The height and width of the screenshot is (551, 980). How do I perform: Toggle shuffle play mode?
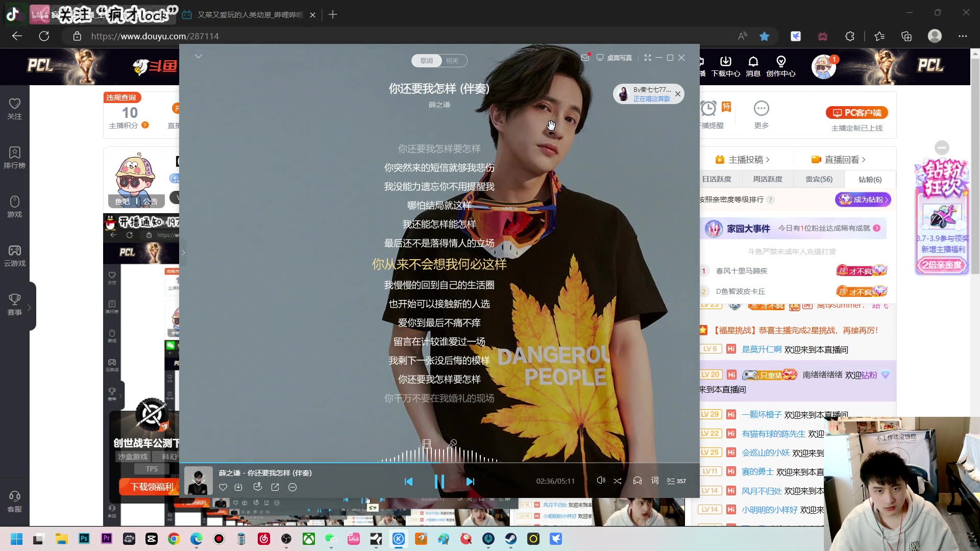point(618,481)
